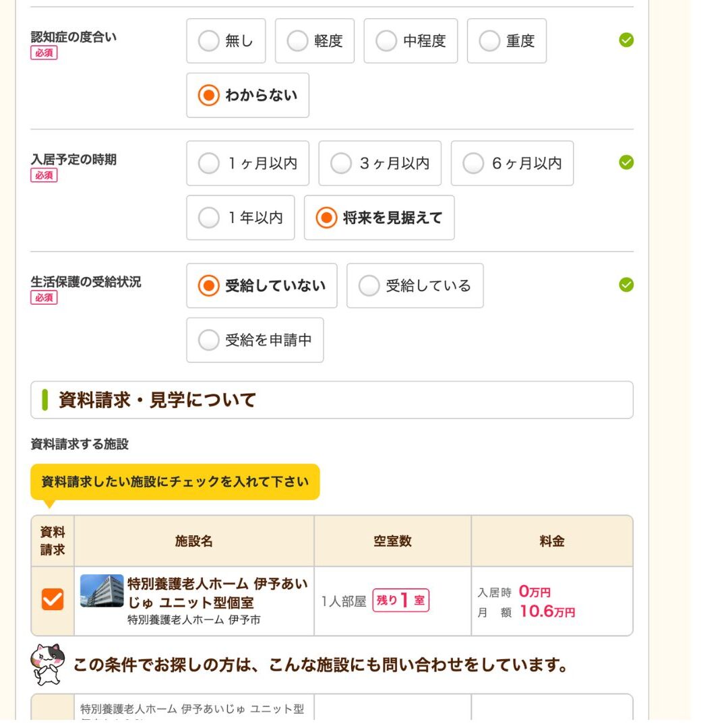Choose 受給している welfare status
Screen dimensions: 701x728
coord(415,286)
